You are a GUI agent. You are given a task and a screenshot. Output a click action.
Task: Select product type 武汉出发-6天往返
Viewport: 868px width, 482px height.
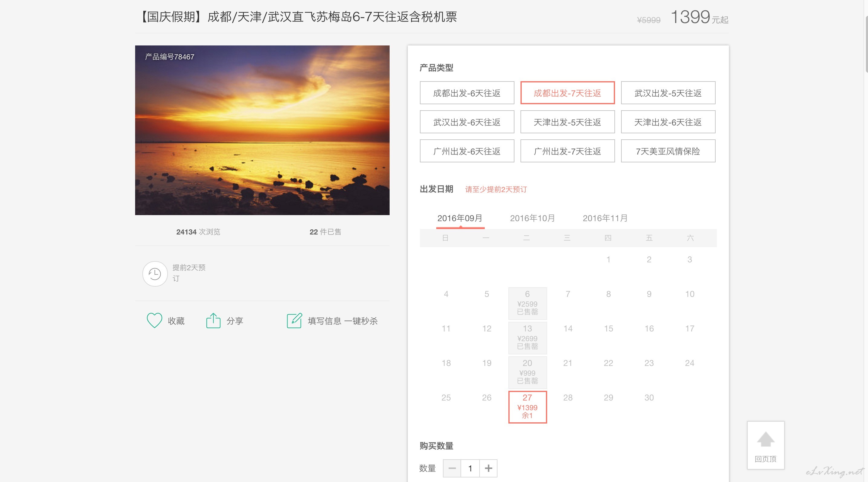coord(467,122)
